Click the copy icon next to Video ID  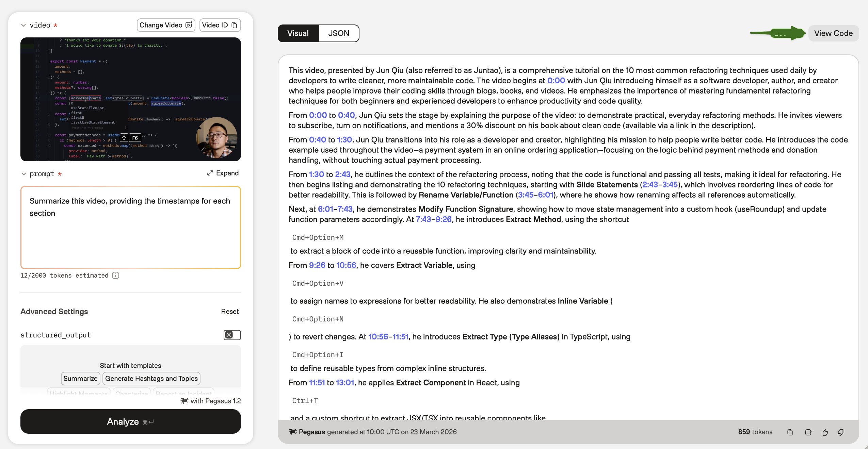tap(234, 25)
